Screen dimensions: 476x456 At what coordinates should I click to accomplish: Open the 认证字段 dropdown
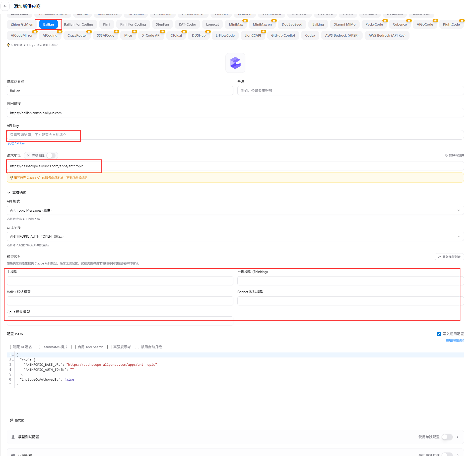[x=235, y=236]
